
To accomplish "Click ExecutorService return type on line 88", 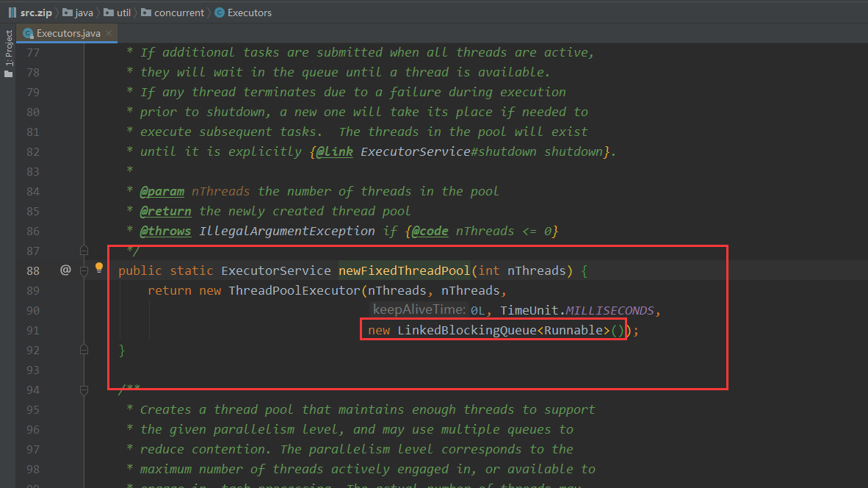I will (275, 271).
